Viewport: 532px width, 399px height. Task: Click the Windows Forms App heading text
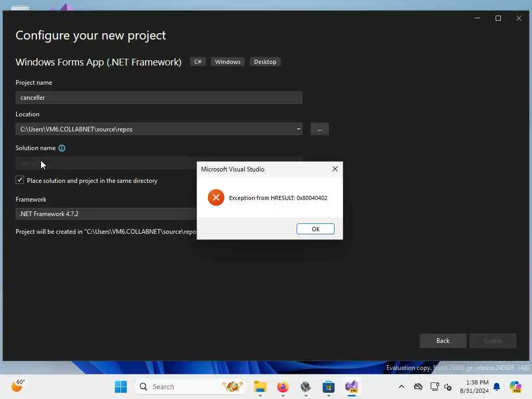98,62
